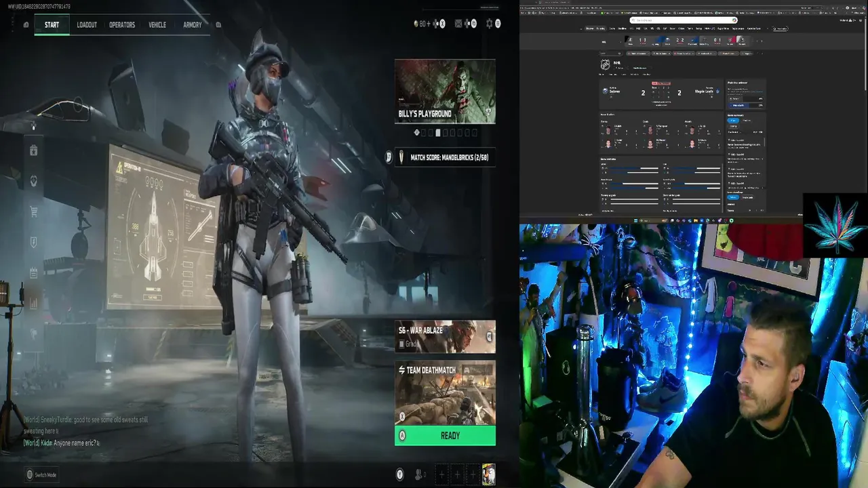Click the left bumper icon before START
This screenshot has height=488, width=868.
pos(26,25)
